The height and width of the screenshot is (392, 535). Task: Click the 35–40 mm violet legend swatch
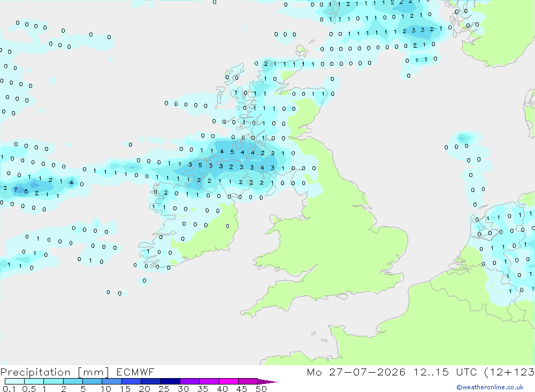[209, 381]
